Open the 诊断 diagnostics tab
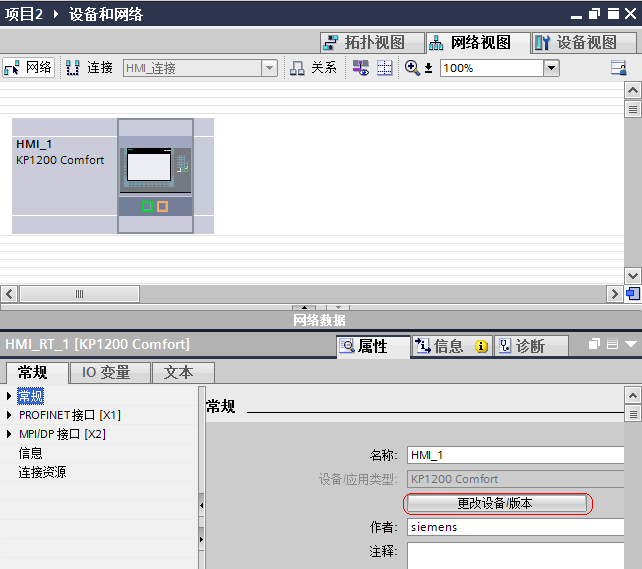642x569 pixels. pyautogui.click(x=531, y=346)
